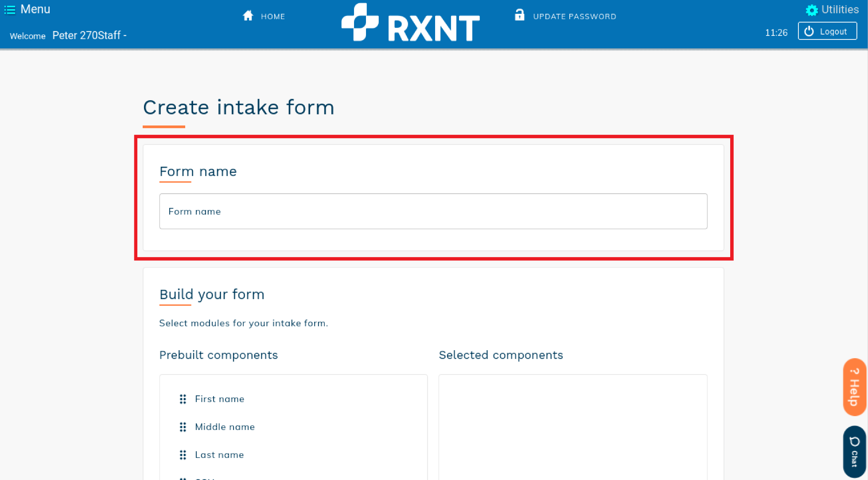Image resolution: width=868 pixels, height=480 pixels.
Task: Click the Prebuilt components heading
Action: (x=218, y=355)
